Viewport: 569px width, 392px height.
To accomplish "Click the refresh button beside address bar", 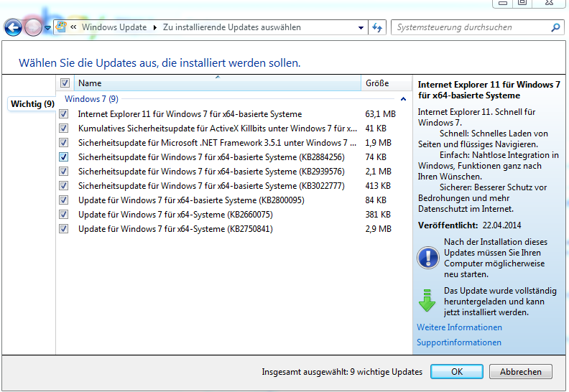I will coord(377,27).
